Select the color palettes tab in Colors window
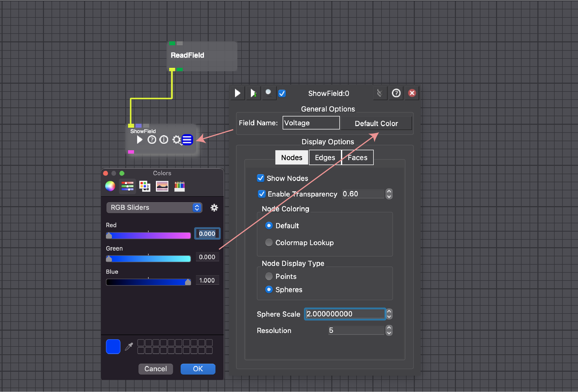The height and width of the screenshot is (392, 578). 145,186
